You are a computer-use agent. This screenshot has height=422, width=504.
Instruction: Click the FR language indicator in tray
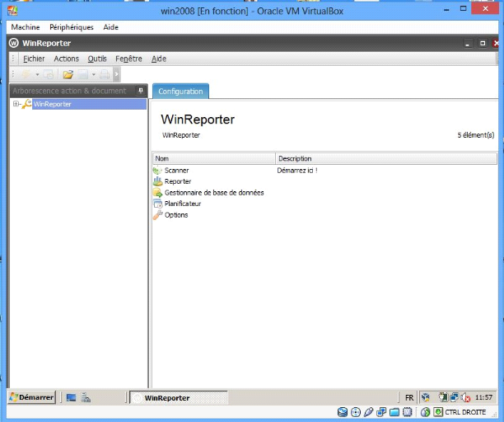tap(409, 397)
